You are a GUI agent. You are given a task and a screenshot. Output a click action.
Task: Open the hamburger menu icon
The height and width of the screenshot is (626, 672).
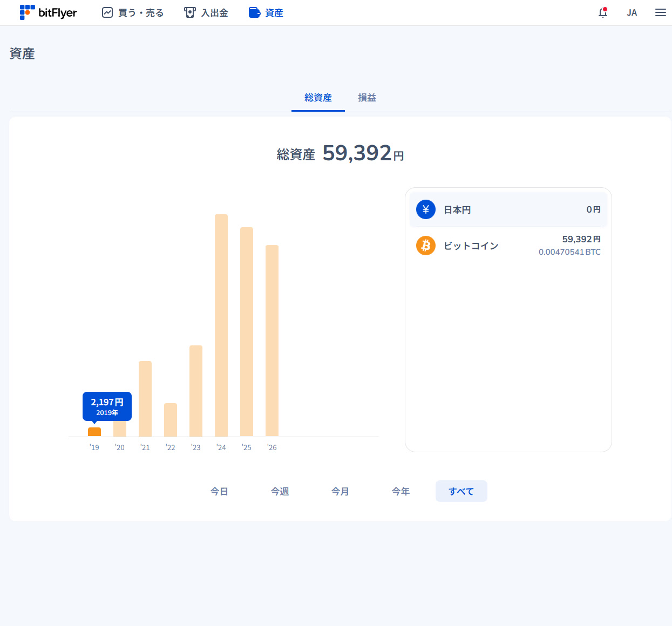pos(661,12)
